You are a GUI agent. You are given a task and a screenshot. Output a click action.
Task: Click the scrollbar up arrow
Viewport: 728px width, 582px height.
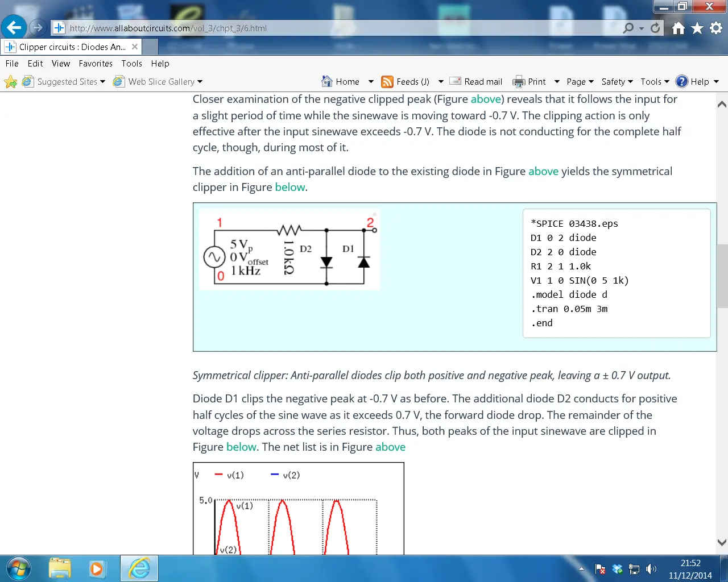pos(722,104)
